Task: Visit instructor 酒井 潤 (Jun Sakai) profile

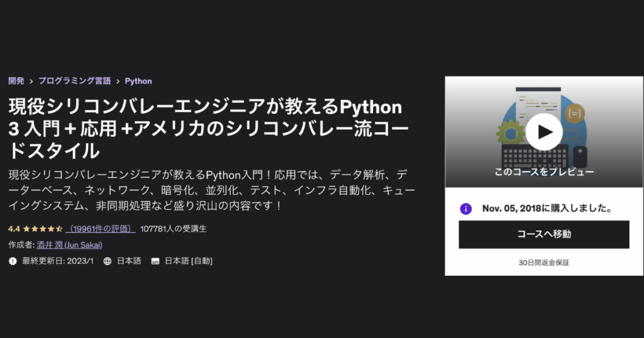Action: click(69, 245)
